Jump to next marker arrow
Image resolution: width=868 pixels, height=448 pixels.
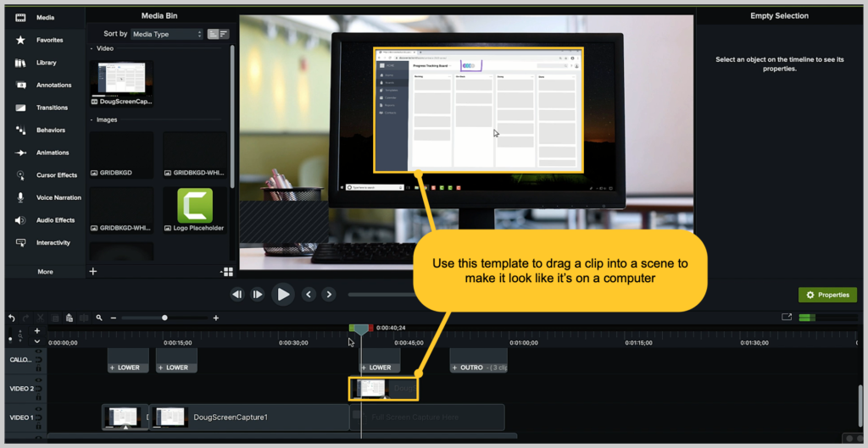click(329, 295)
